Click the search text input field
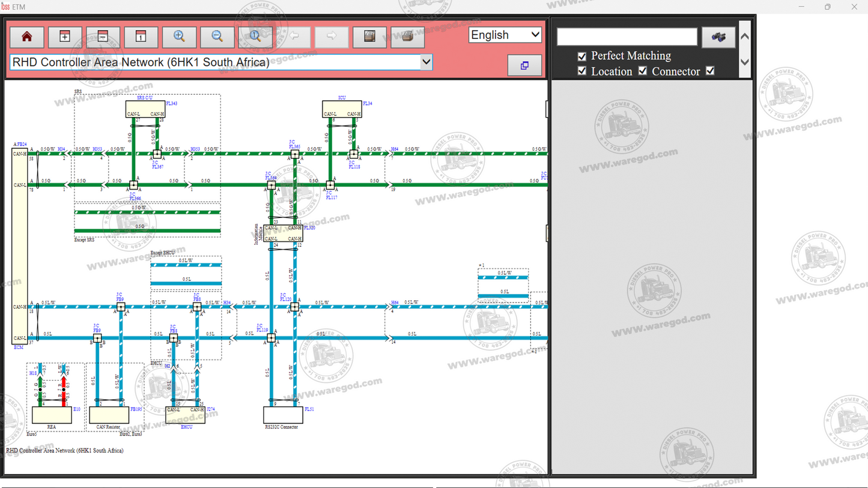Screen dimensions: 868x488 [x=627, y=37]
